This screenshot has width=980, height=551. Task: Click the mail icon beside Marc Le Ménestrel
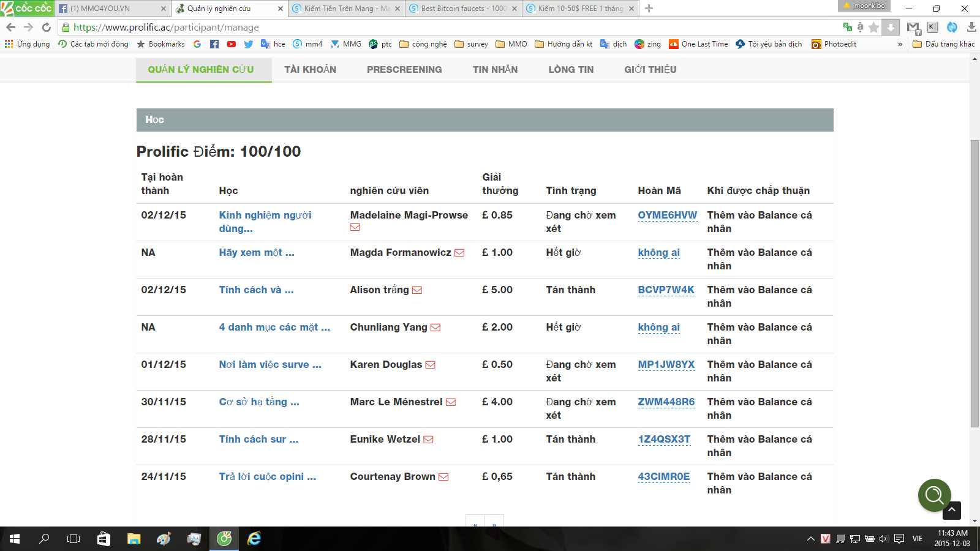(x=451, y=402)
